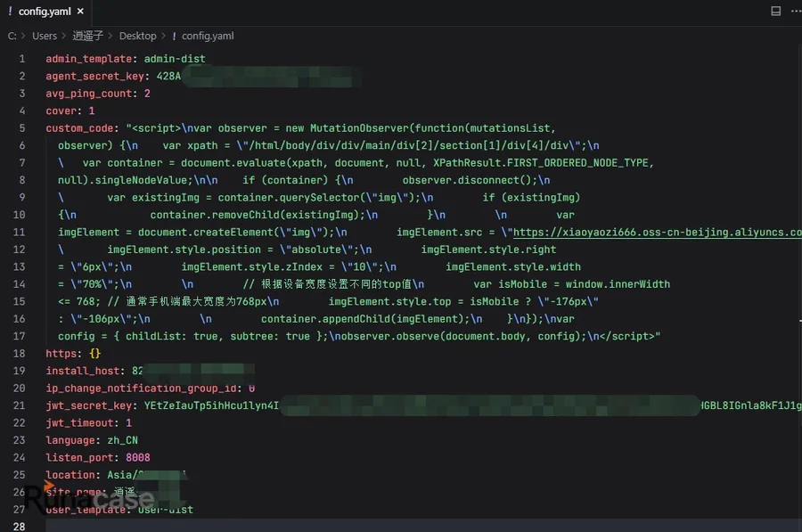Click imgElement.style.position on line 12
The image size is (802, 532).
(x=184, y=250)
